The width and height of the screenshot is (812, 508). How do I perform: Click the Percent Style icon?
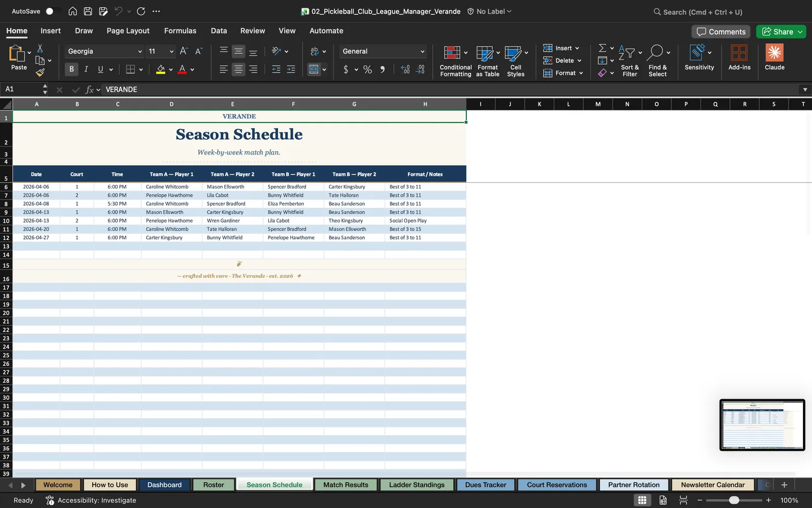click(x=367, y=70)
